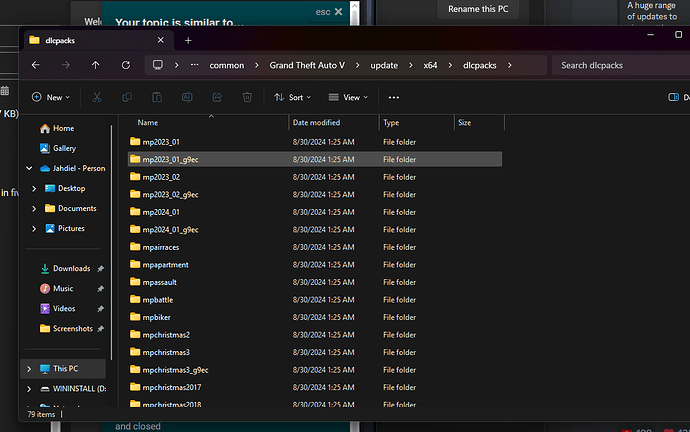Click the Rename icon in toolbar
690x432 pixels.
click(x=187, y=97)
